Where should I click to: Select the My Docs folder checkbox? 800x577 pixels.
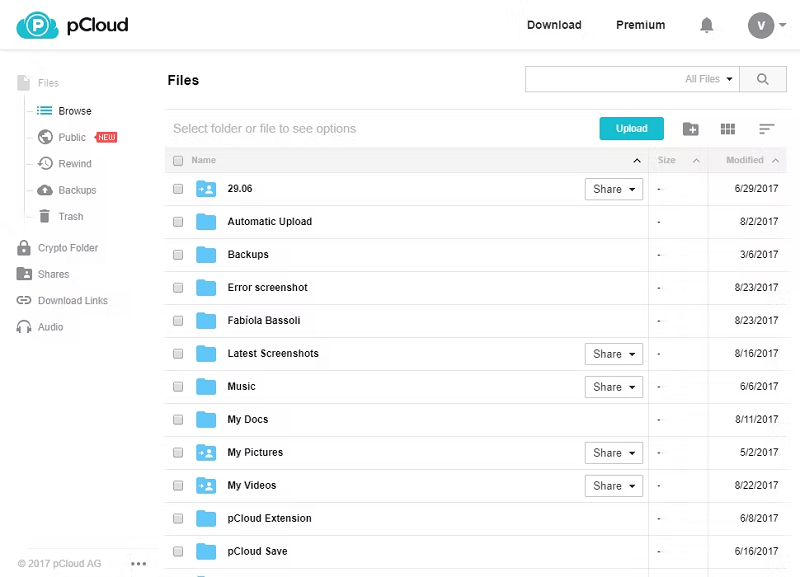[178, 420]
